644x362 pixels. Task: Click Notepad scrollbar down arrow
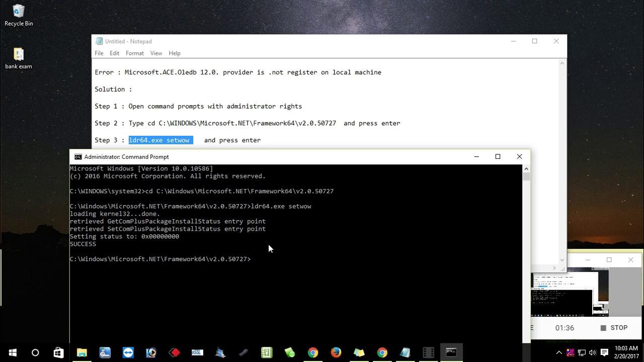click(x=562, y=260)
